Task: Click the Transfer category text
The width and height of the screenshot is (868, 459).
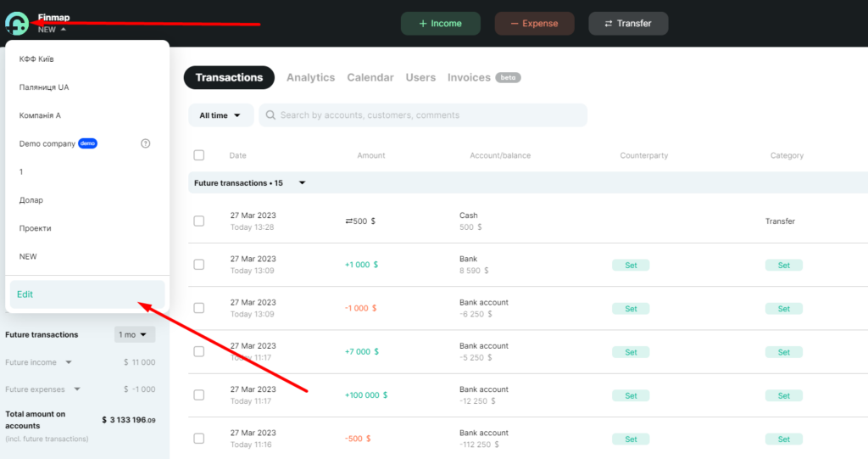Action: (780, 221)
